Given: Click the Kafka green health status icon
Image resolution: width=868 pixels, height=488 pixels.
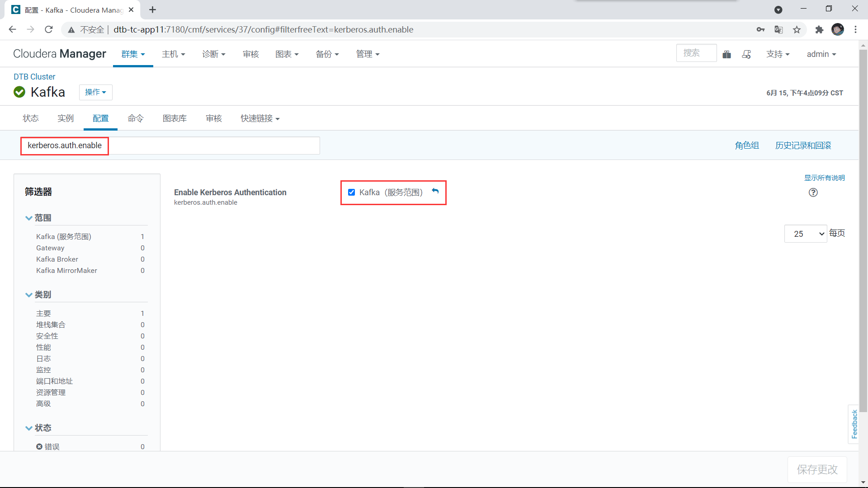Looking at the screenshot, I should point(19,92).
